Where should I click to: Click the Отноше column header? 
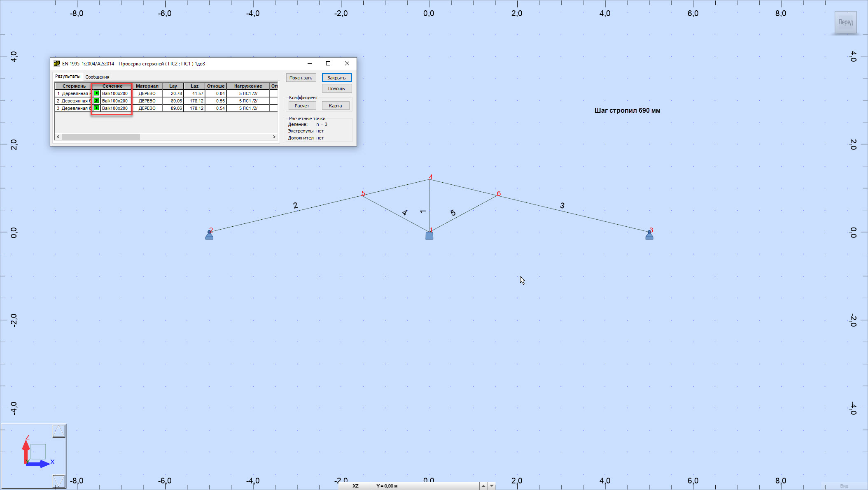click(x=216, y=86)
